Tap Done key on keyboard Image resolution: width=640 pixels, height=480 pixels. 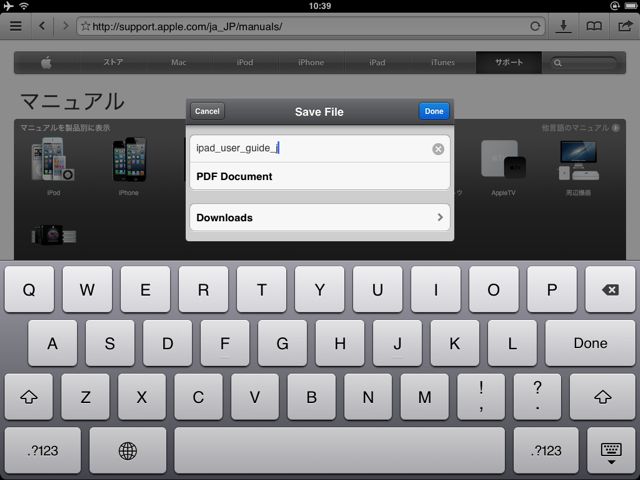coord(590,343)
